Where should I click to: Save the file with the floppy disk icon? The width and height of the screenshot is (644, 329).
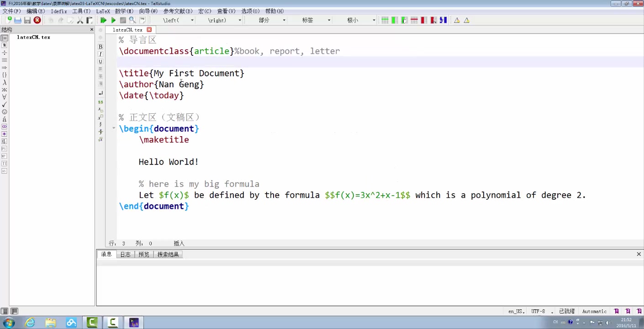(27, 20)
